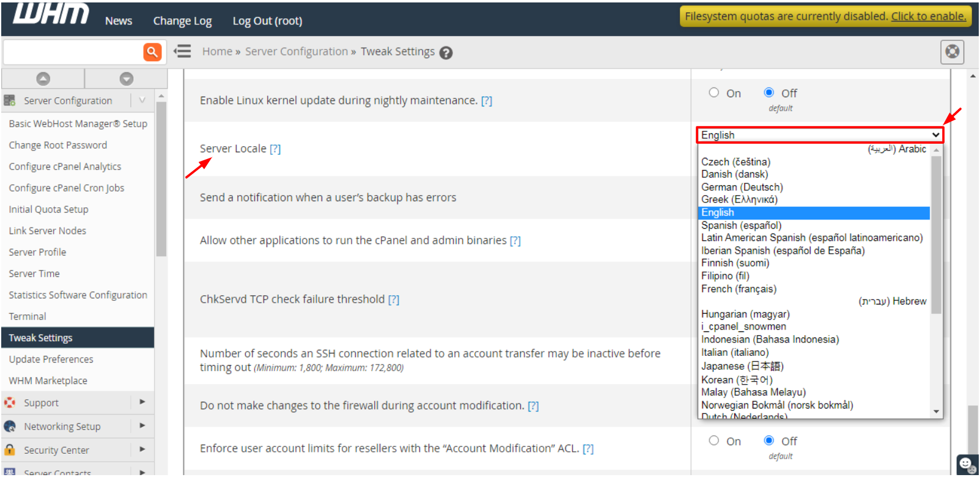Screen dimensions: 980x480
Task: Click the Support category lifebuoy icon
Action: point(10,403)
